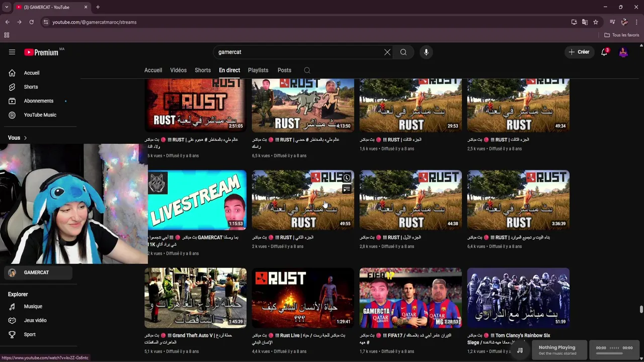Open the LIVESTREAM thumbnail video 1:15:53
Viewport: 644px width, 362px height.
click(x=196, y=200)
